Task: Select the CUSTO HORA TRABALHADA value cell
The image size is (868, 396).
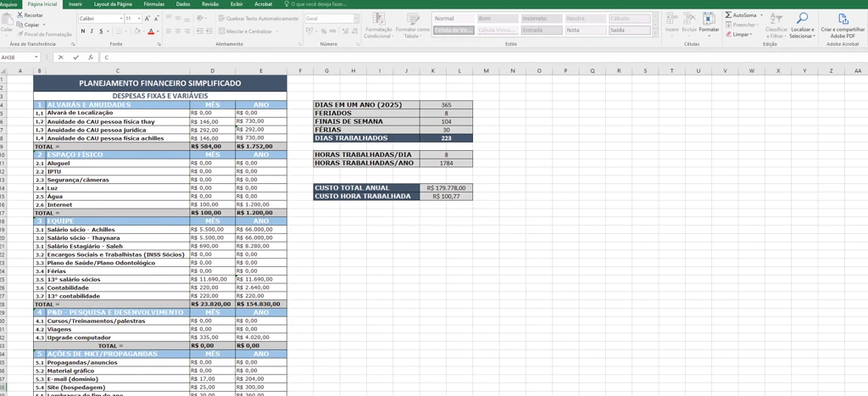Action: click(446, 196)
